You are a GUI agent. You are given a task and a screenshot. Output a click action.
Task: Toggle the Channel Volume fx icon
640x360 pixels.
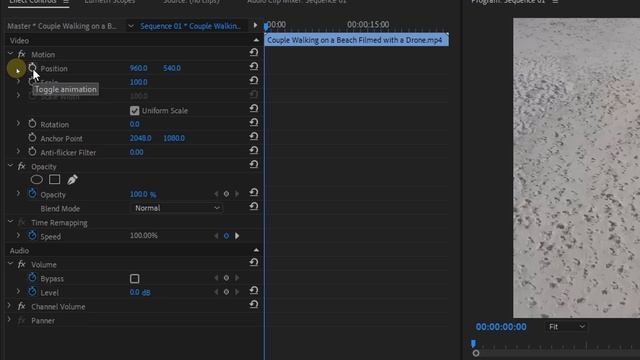pos(22,307)
